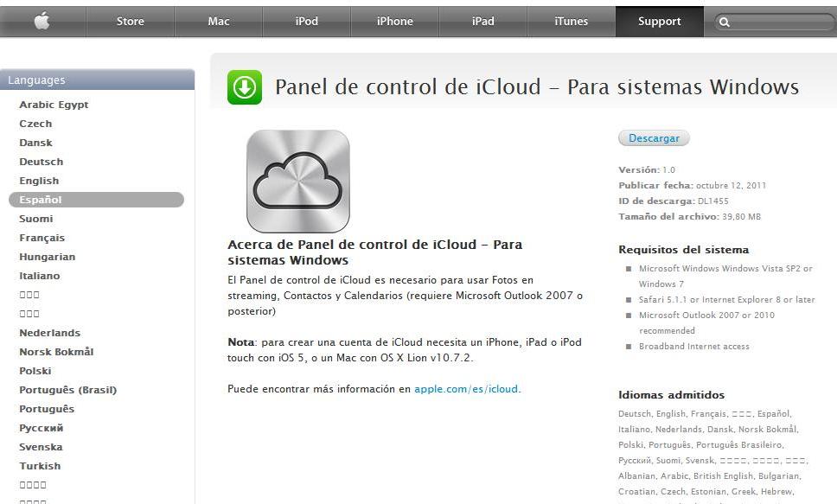Viewport: 837px width, 504px height.
Task: Click the green download arrow icon
Action: (245, 86)
